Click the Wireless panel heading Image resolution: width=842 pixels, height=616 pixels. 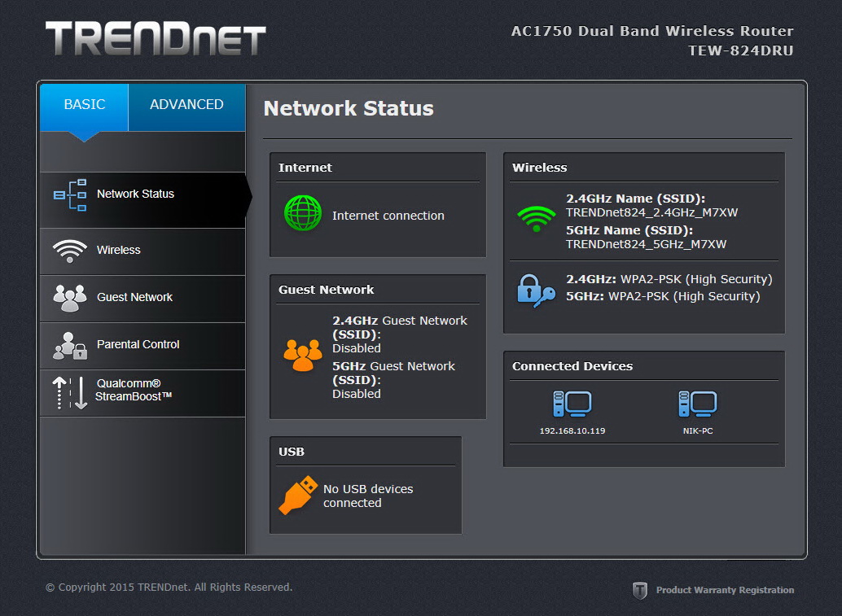pos(540,168)
